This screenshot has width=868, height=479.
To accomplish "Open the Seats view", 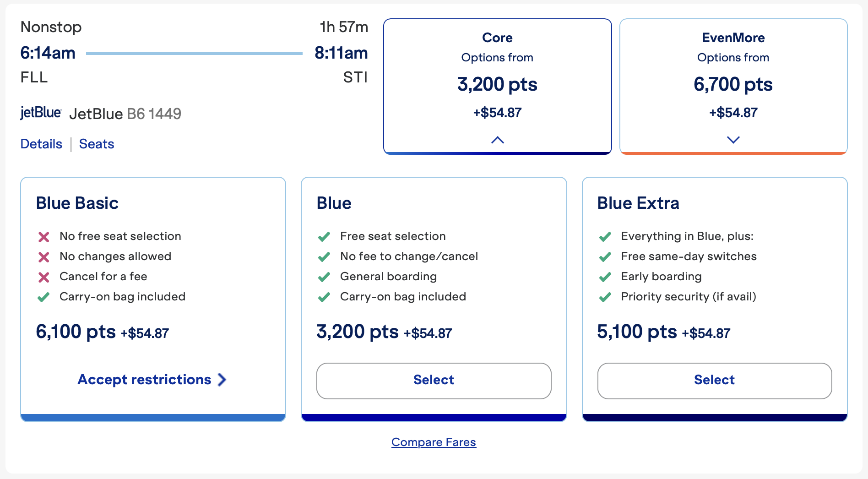I will [97, 143].
